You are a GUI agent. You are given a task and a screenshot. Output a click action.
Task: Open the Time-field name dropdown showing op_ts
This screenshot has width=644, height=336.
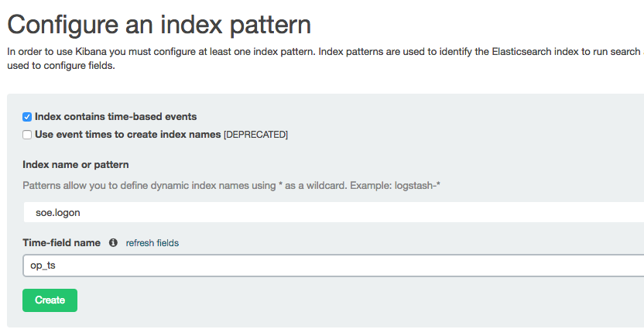pyautogui.click(x=333, y=265)
